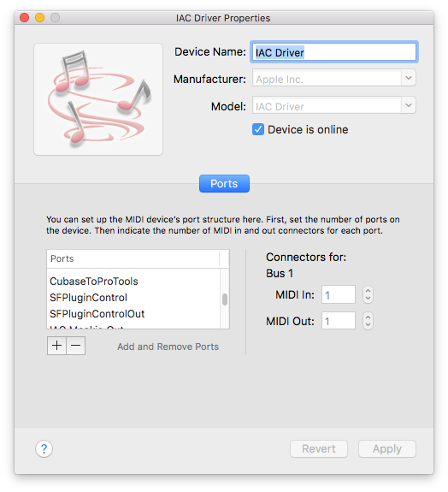Click the MIDI Out value field
The width and height of the screenshot is (448, 492).
pyautogui.click(x=339, y=321)
